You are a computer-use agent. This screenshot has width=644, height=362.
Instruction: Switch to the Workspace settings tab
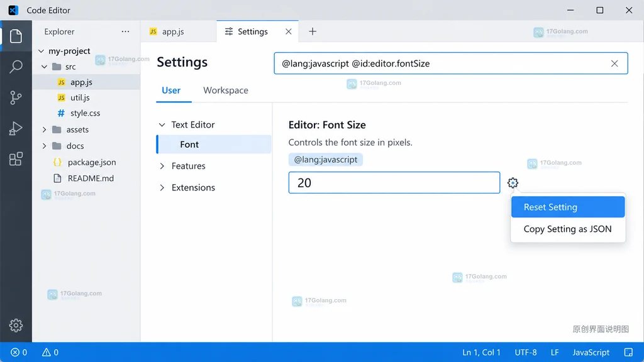point(226,90)
